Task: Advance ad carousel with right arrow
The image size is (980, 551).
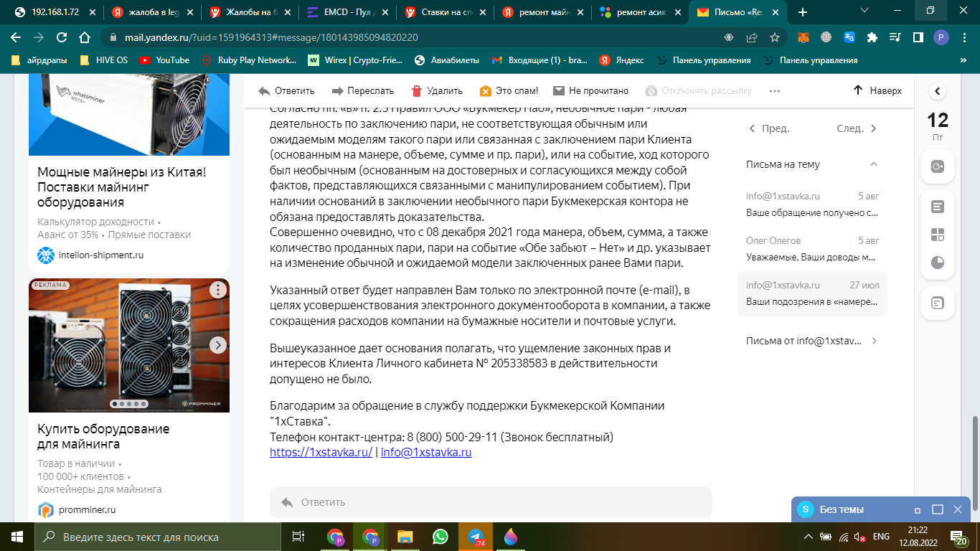Action: click(217, 345)
